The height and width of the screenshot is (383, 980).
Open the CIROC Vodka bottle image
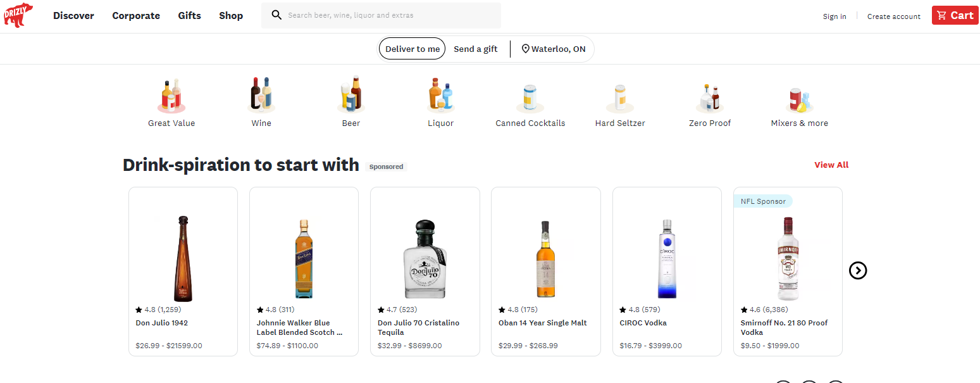667,259
